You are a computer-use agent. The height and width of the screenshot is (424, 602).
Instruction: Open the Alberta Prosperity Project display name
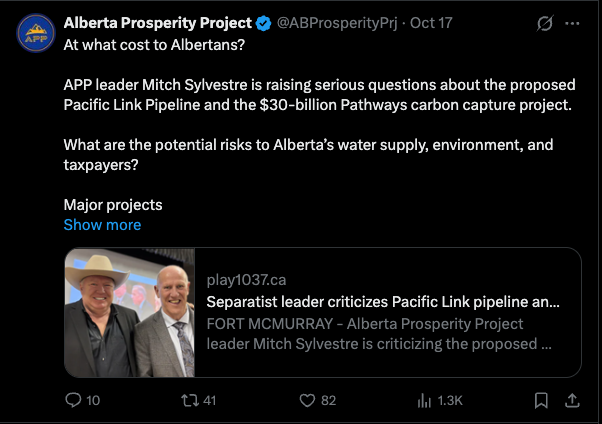pos(158,23)
